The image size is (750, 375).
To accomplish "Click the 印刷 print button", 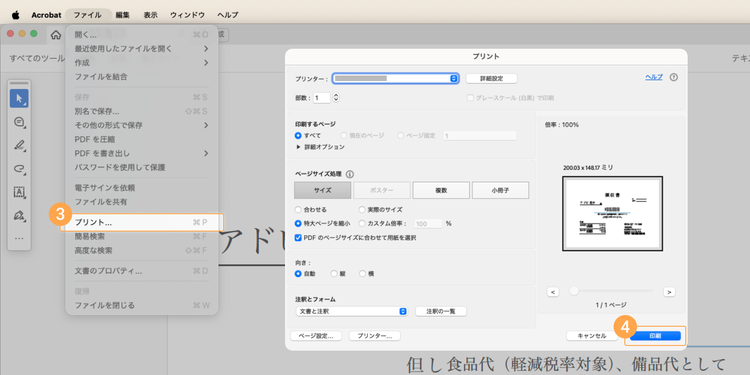I will tap(655, 336).
